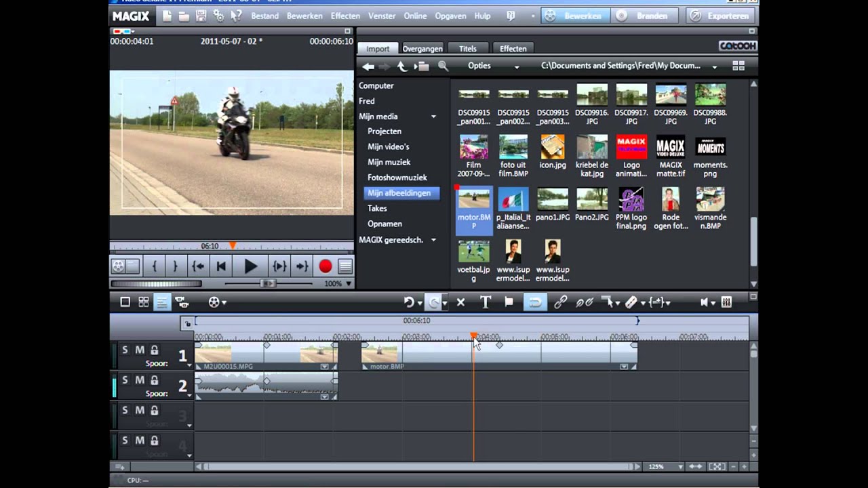The height and width of the screenshot is (488, 868).
Task: Switch to the Titels tab
Action: (x=468, y=49)
